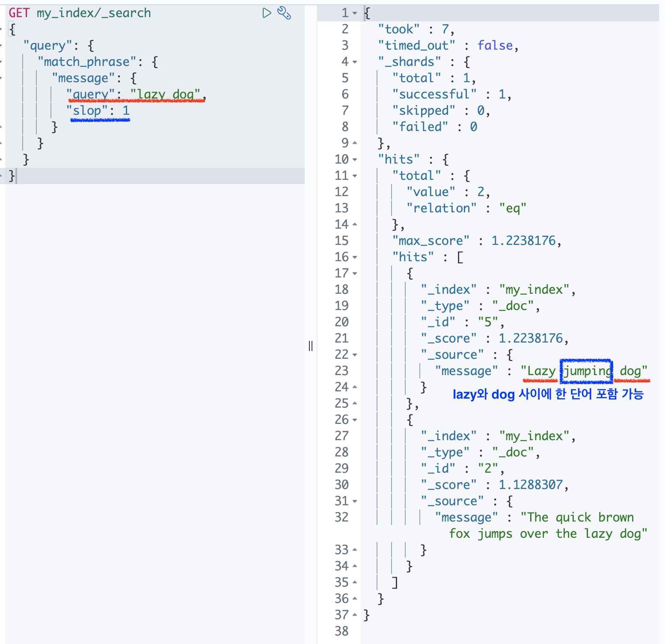Collapse the "_shards" section on line 4

pos(354,62)
